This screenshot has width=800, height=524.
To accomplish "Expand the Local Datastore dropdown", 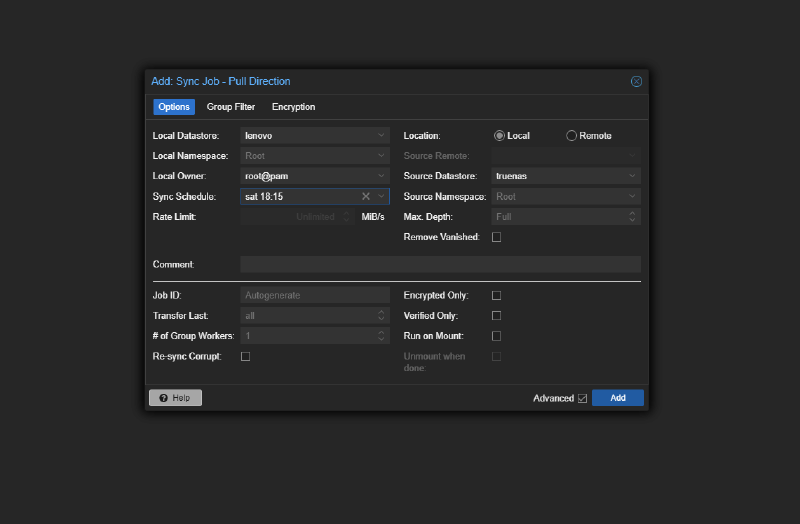I will [381, 136].
